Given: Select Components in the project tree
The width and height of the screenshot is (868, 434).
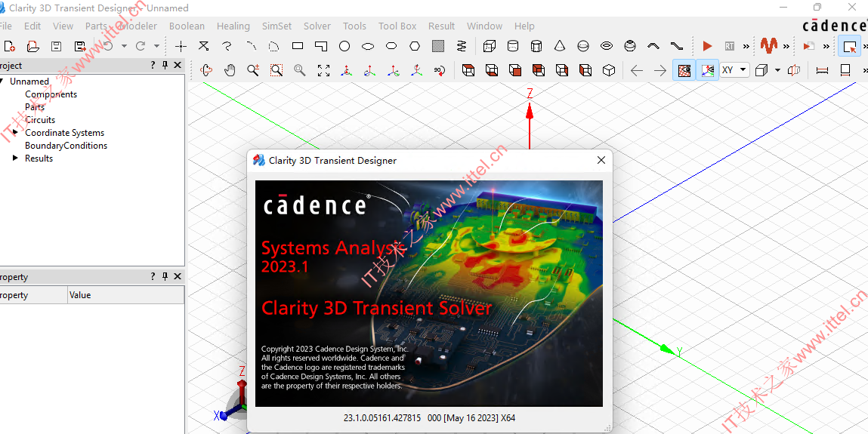Looking at the screenshot, I should coord(51,94).
